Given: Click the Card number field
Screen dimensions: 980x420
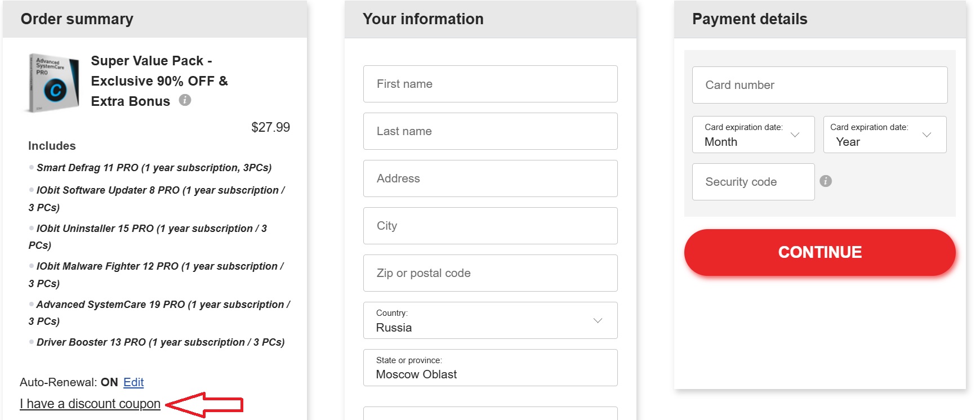Looking at the screenshot, I should 819,85.
